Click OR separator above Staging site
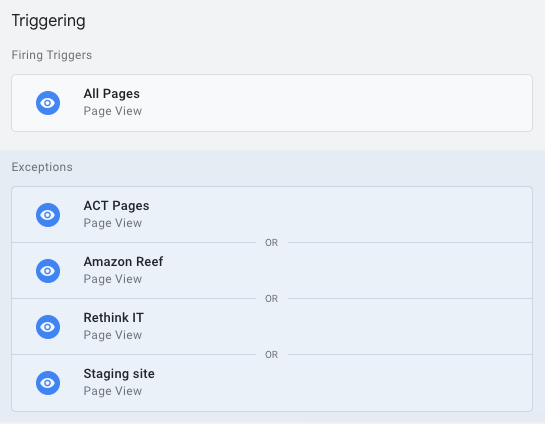This screenshot has height=424, width=545. coord(271,354)
